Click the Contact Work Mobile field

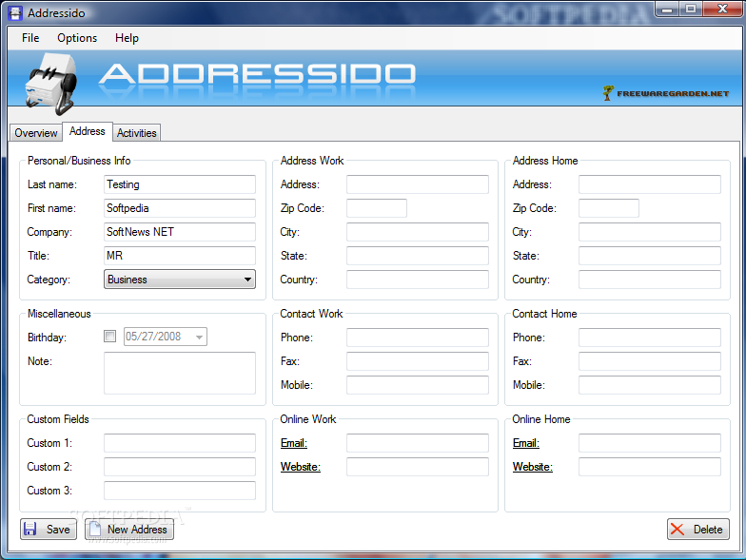pos(417,385)
